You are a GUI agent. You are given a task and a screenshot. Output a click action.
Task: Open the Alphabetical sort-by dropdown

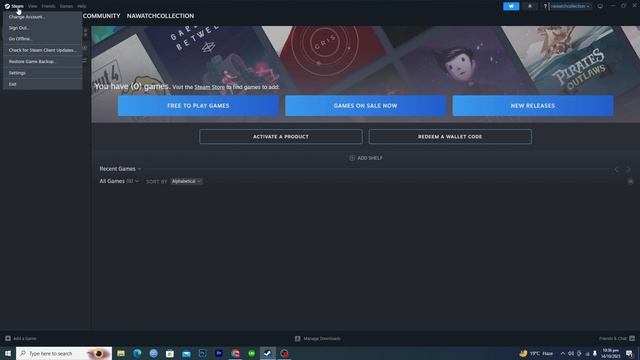coord(186,181)
